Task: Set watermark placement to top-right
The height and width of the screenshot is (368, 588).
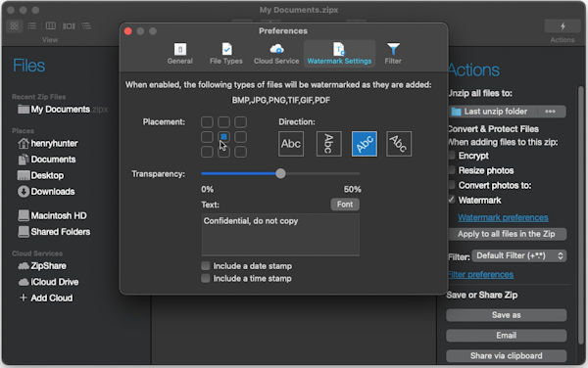Action: coord(240,122)
